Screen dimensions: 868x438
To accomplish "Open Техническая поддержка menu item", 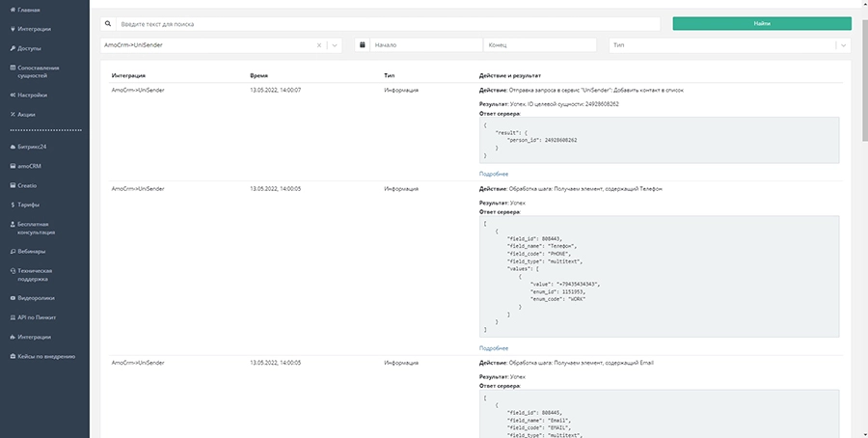I will [x=39, y=275].
